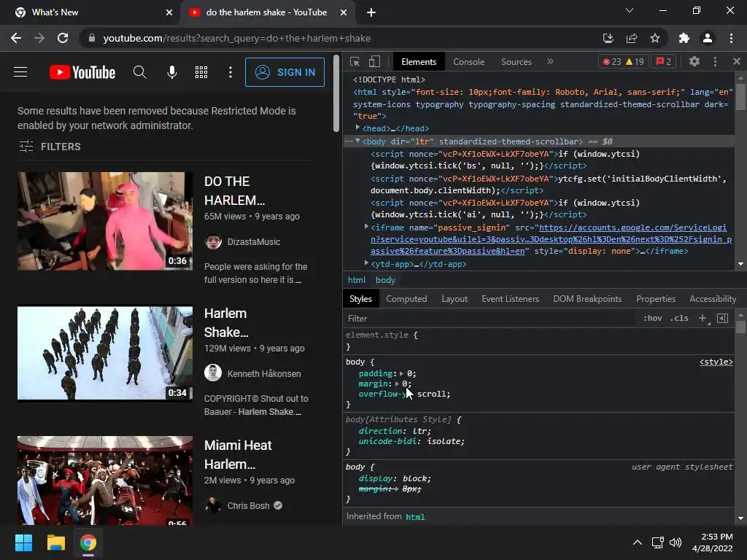Open DevTools settings gear

694,61
